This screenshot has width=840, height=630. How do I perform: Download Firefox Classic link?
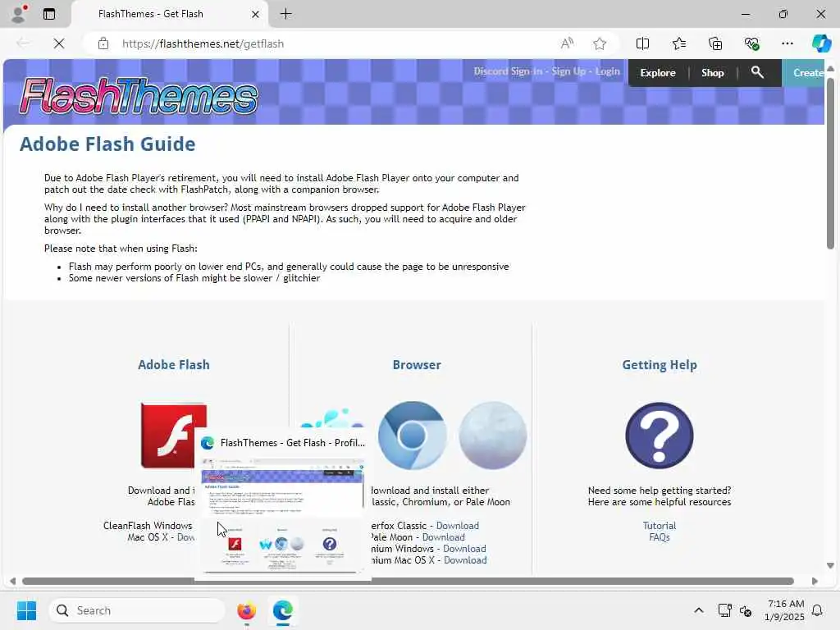[458, 526]
